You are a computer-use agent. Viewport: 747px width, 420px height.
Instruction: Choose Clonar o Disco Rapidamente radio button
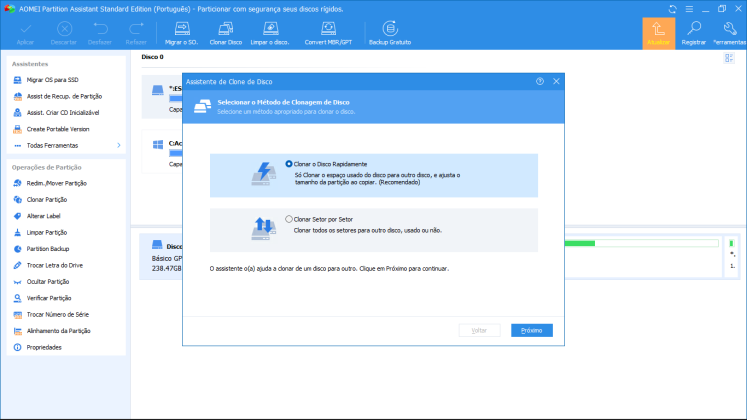289,164
